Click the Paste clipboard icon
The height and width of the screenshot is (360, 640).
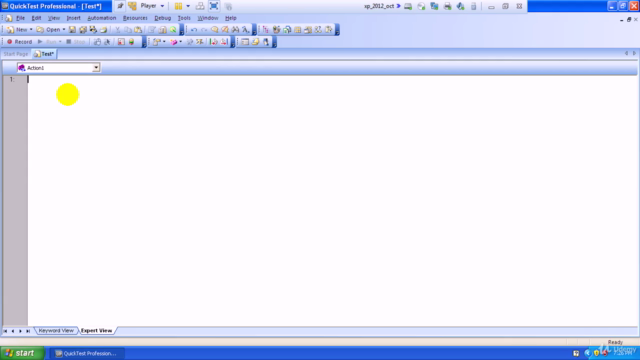[138, 29]
